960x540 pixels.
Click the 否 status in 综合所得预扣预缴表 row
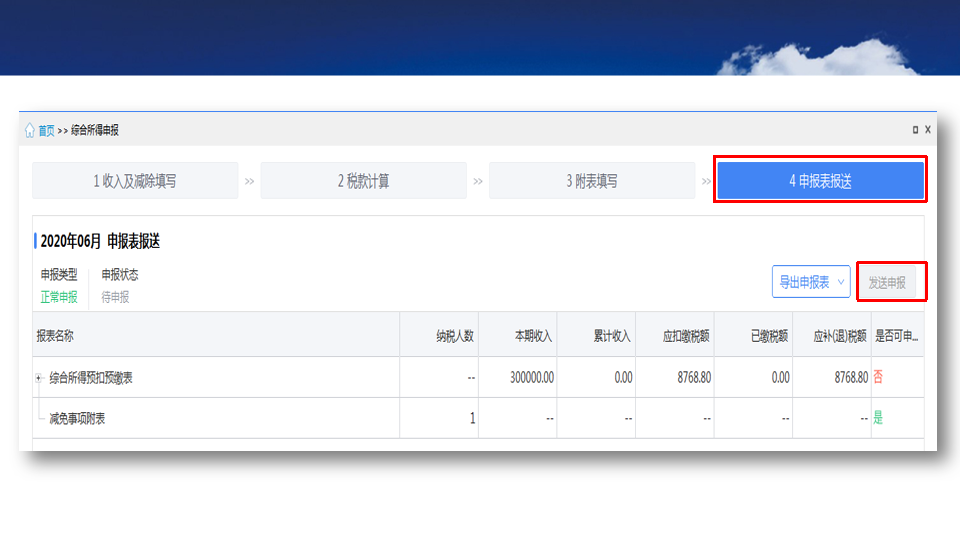point(878,377)
